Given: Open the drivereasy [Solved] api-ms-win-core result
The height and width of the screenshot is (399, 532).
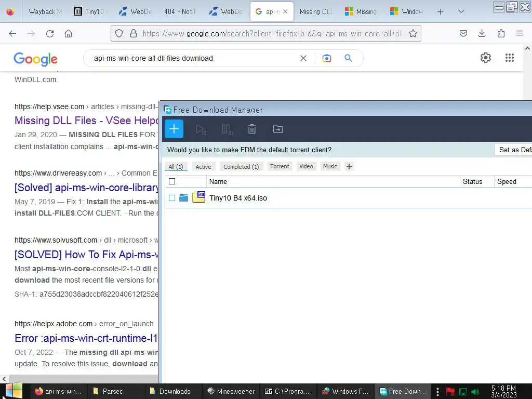Looking at the screenshot, I should (x=87, y=188).
